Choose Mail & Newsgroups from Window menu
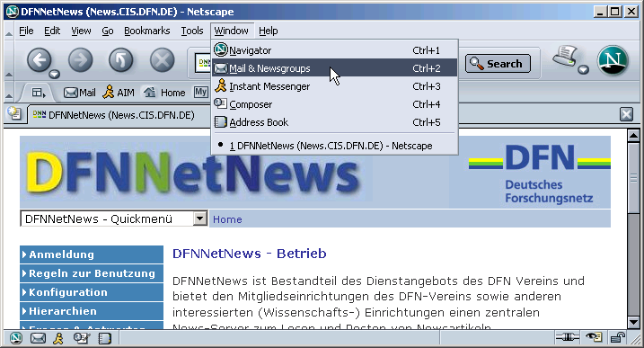This screenshot has width=644, height=348. coord(334,67)
